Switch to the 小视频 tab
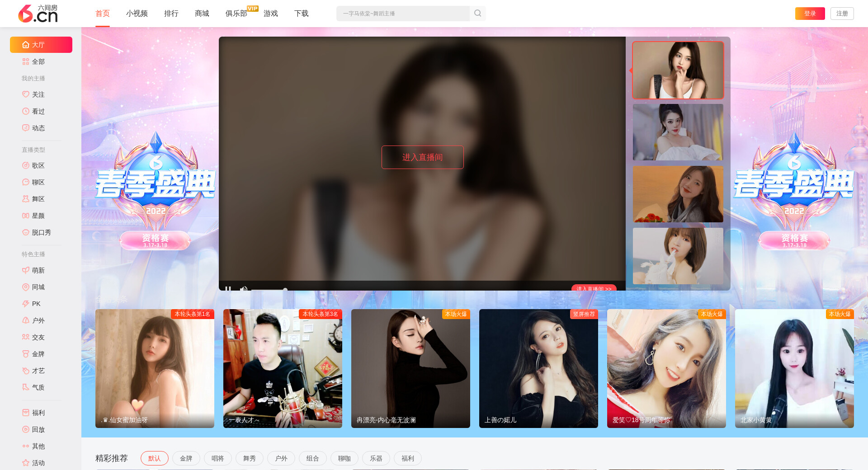868x470 pixels. pyautogui.click(x=137, y=14)
